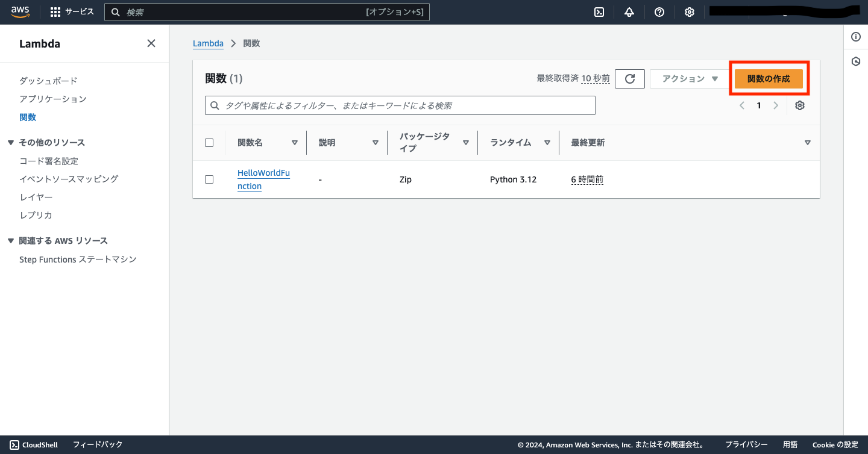This screenshot has width=868, height=454.
Task: Open the アクション dropdown
Action: (690, 79)
